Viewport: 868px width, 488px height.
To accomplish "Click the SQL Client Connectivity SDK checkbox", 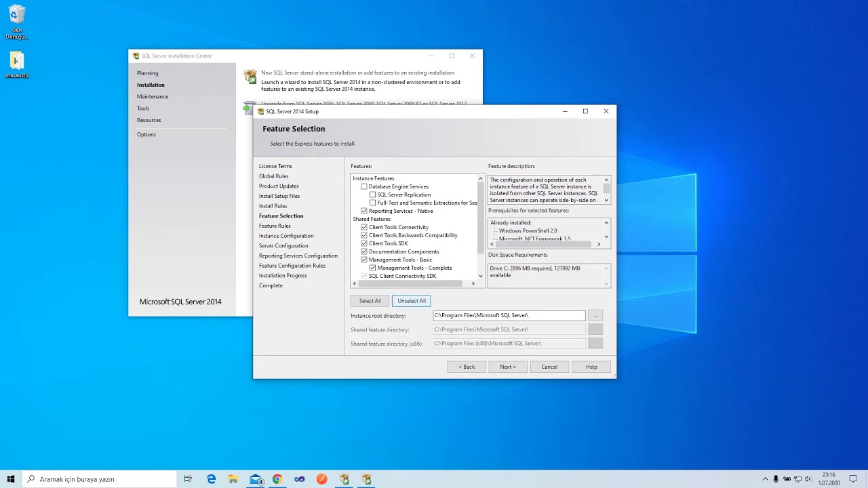I will click(x=364, y=276).
